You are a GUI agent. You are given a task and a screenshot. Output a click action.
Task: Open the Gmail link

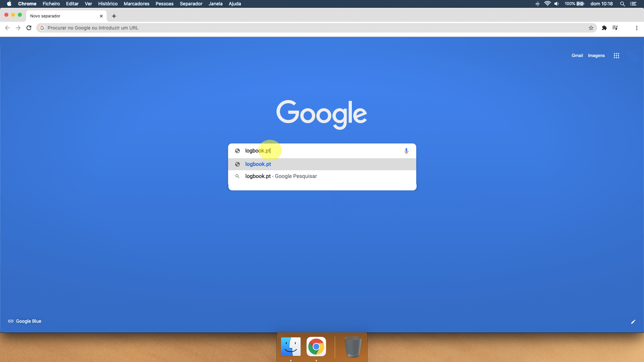[x=577, y=56]
